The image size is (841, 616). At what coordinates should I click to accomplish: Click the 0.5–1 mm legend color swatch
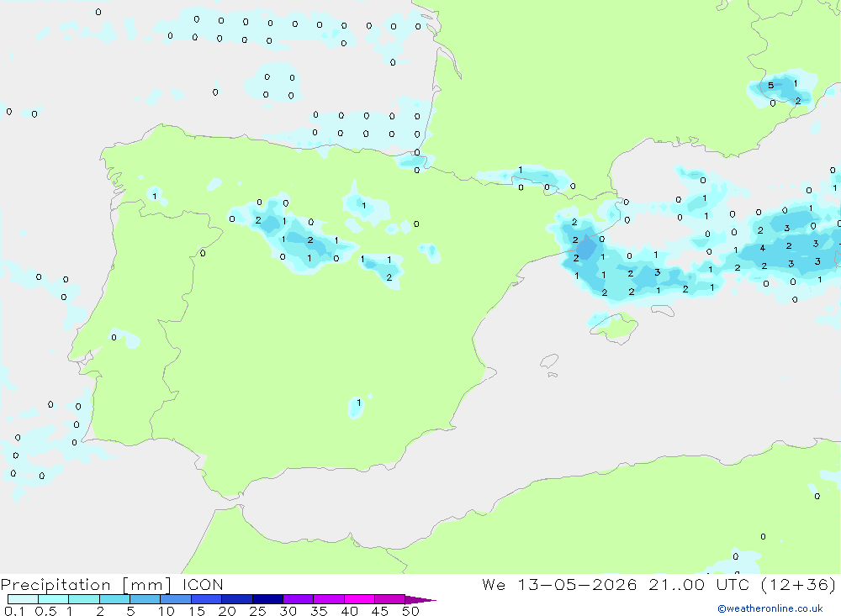tap(54, 599)
